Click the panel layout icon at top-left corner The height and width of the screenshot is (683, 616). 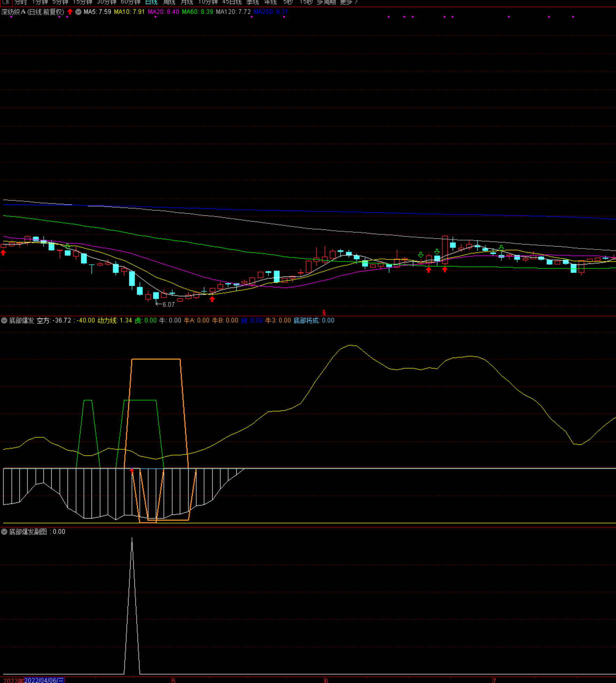pyautogui.click(x=6, y=2)
